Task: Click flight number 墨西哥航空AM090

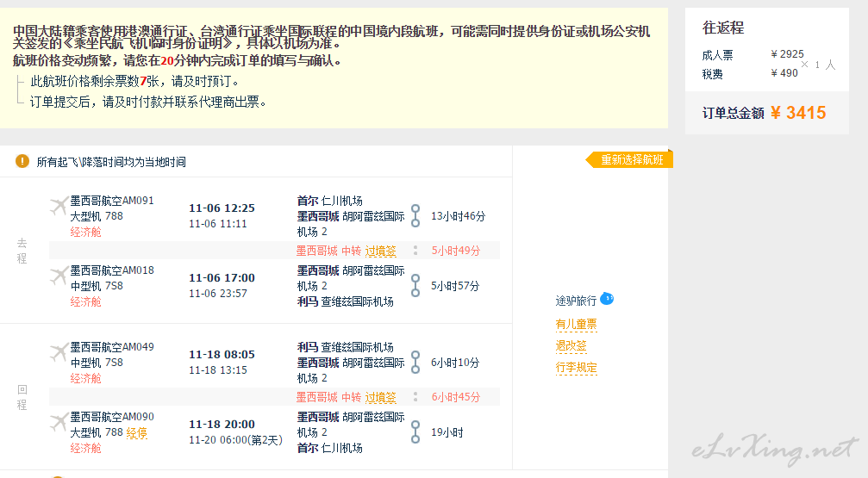Action: click(x=112, y=417)
